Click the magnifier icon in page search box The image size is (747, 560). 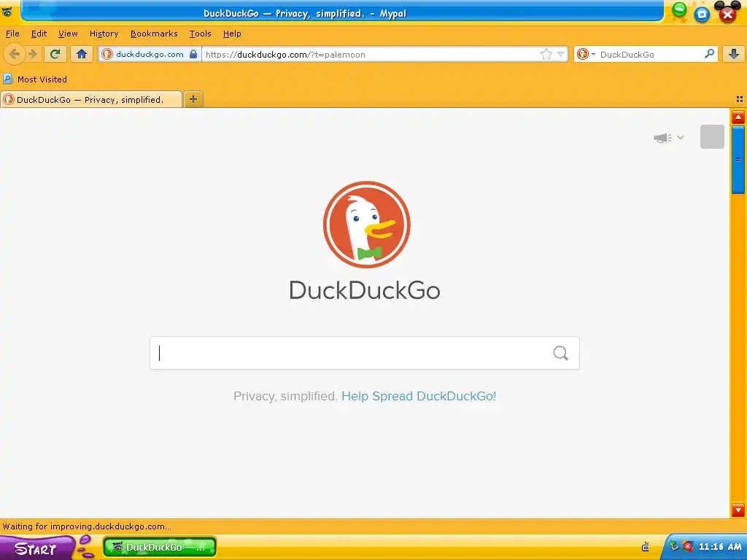coord(561,353)
